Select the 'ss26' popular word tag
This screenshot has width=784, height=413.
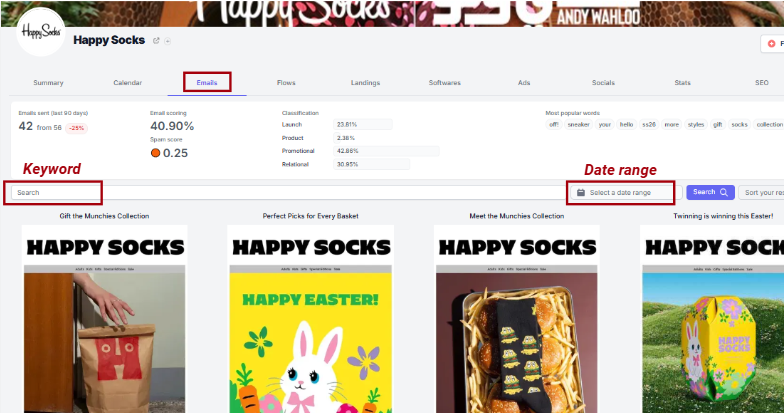649,124
